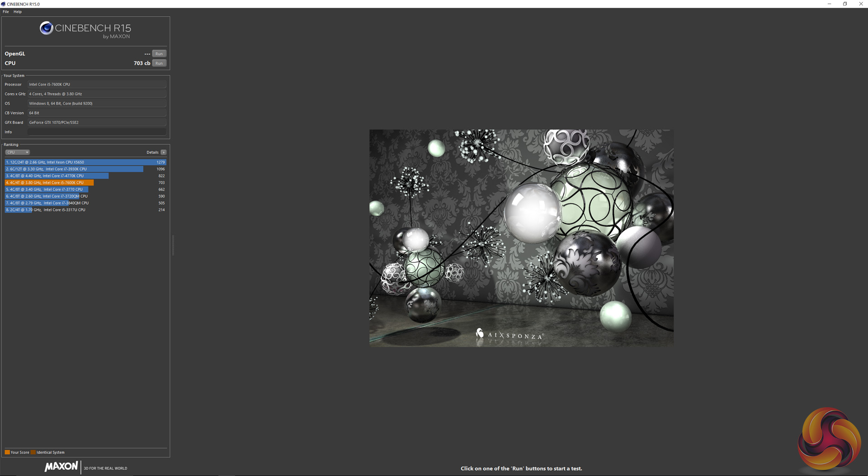
Task: Click the panel splitter handle
Action: (173, 245)
